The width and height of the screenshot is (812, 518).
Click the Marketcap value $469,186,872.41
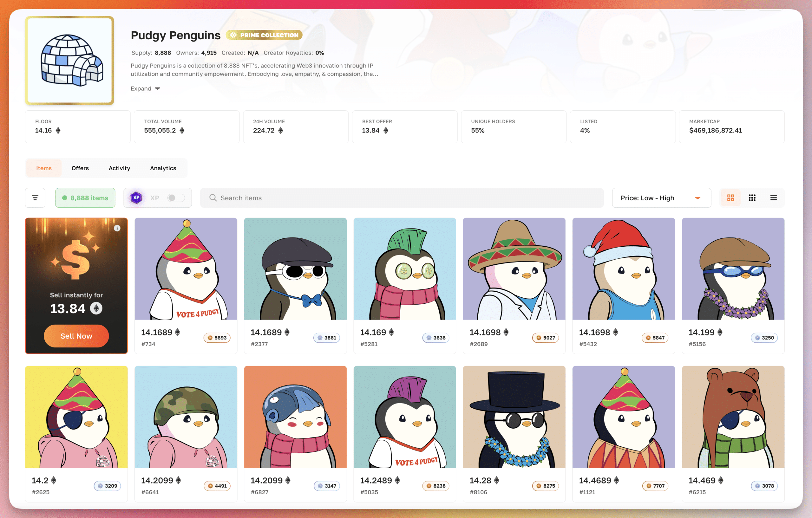[x=716, y=130]
